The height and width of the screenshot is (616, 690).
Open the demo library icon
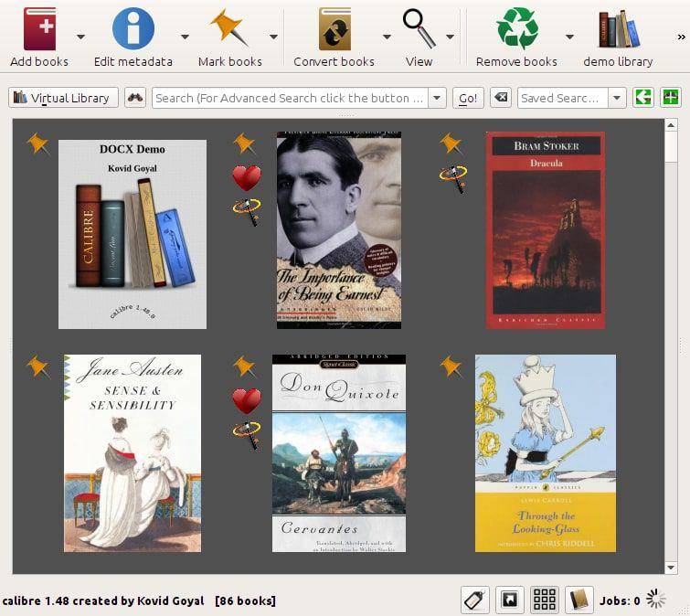619,29
